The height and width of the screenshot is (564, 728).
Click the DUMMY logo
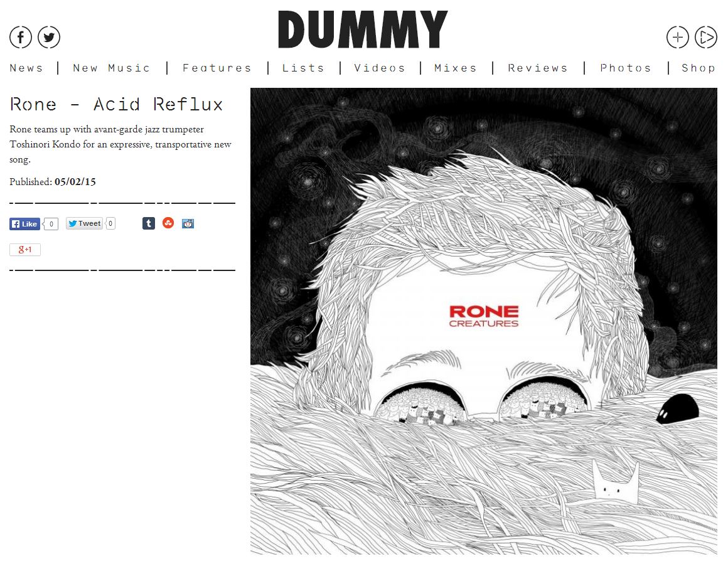click(363, 29)
